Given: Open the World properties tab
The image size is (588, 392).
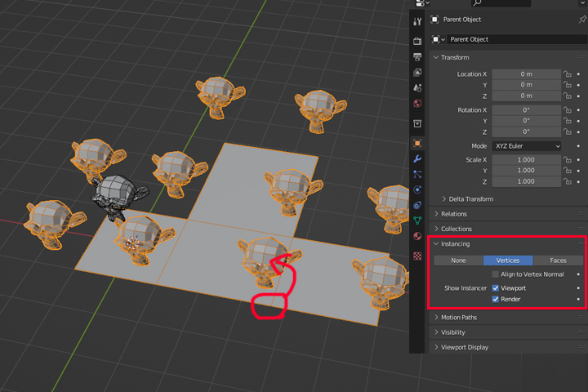Looking at the screenshot, I should click(417, 103).
